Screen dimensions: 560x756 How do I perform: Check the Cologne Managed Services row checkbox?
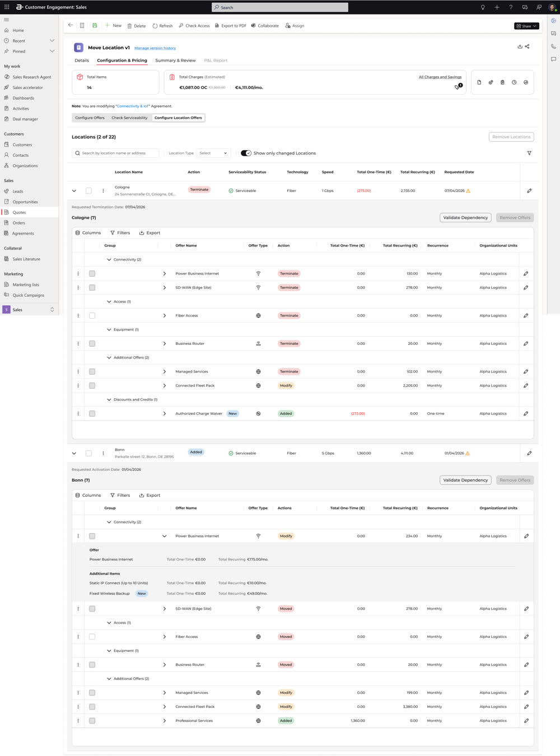click(x=92, y=372)
